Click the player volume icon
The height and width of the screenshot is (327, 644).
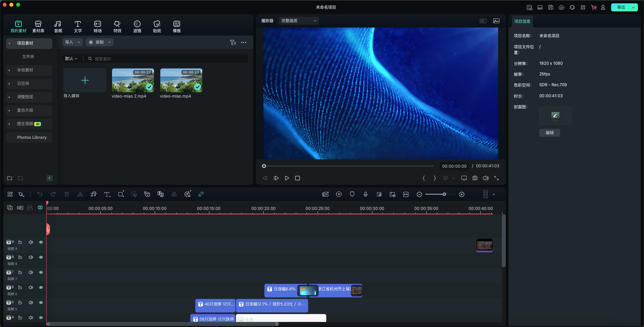tap(486, 178)
